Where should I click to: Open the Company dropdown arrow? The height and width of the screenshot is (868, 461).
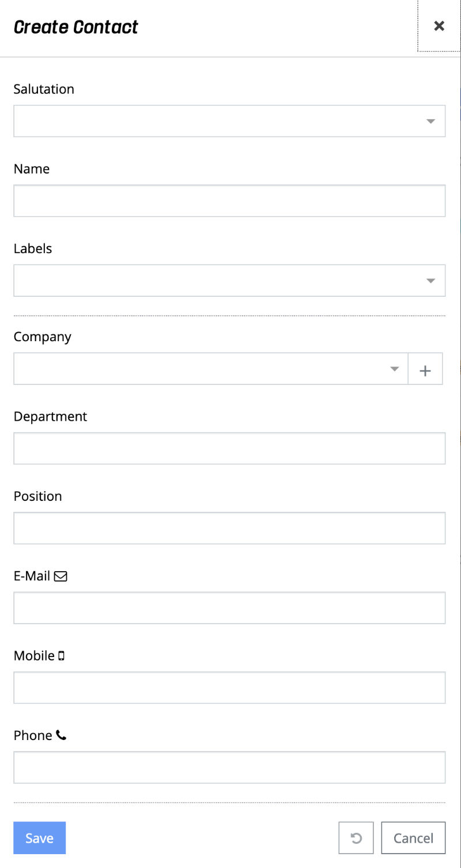395,369
